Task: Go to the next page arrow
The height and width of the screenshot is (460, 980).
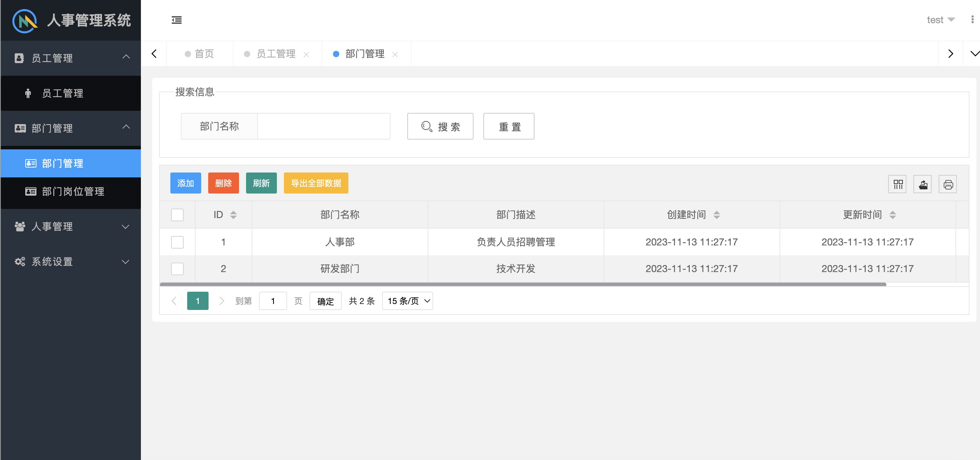Action: [x=222, y=300]
